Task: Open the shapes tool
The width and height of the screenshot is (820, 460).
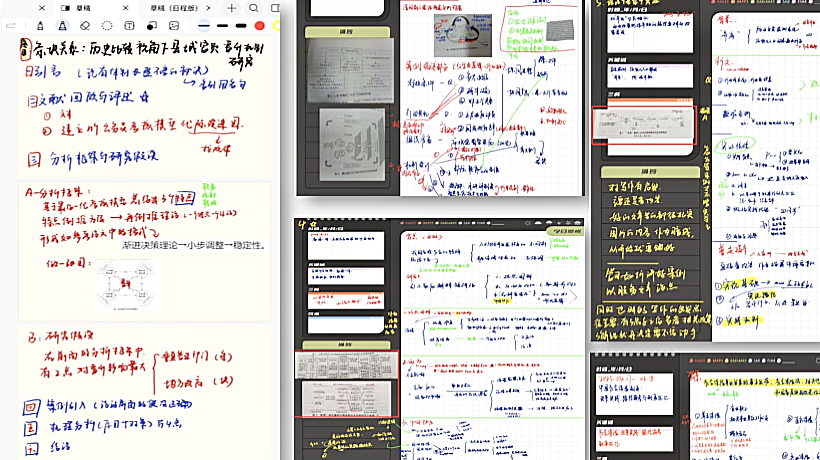Action: point(152,25)
